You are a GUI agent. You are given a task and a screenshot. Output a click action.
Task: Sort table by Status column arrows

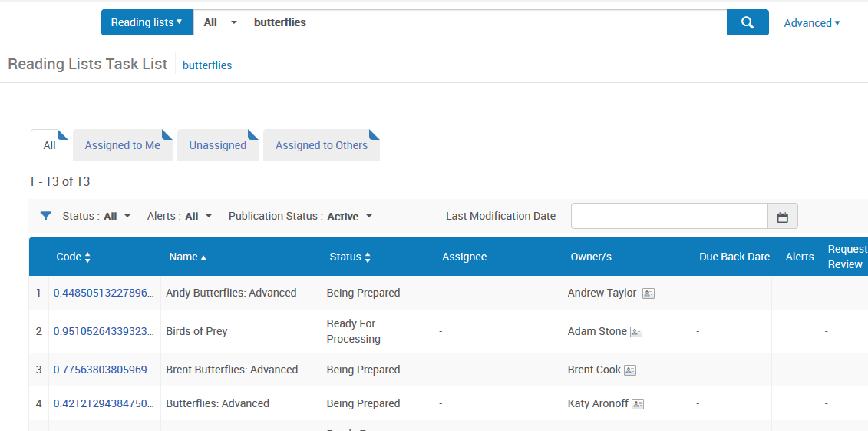(x=368, y=257)
